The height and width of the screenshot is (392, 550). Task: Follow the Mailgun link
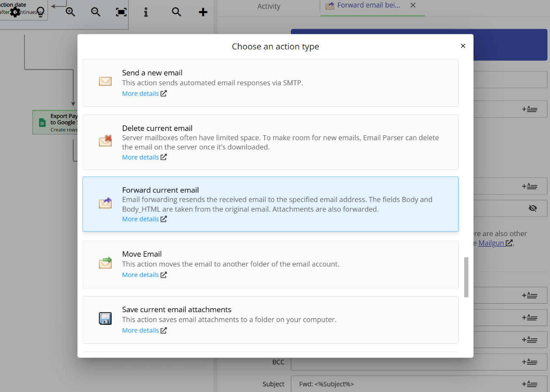[492, 243]
